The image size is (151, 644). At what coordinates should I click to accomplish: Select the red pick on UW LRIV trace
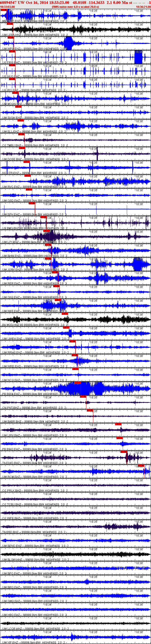(118, 424)
